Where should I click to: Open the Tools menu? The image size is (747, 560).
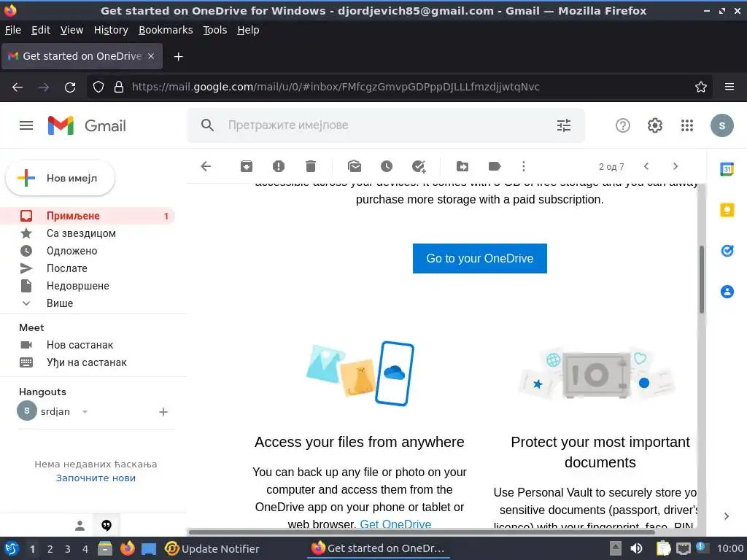pyautogui.click(x=215, y=30)
